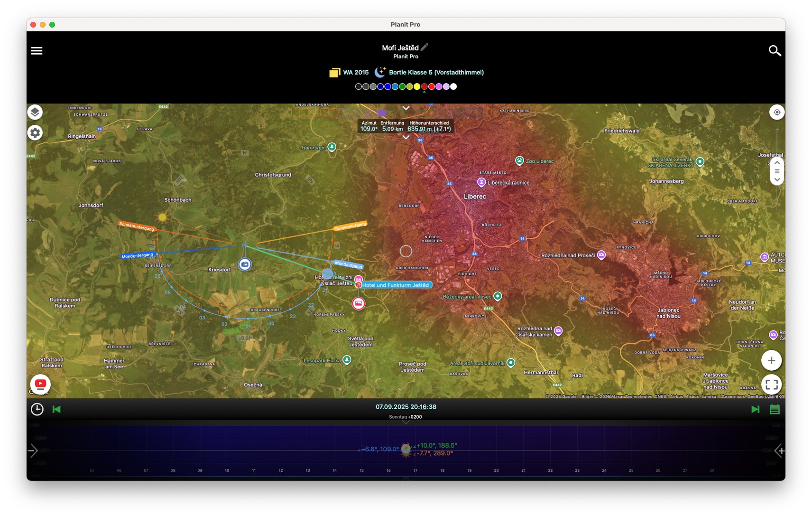Select the black Bortle color swatch
Screen dimensions: 812x516
tap(359, 86)
